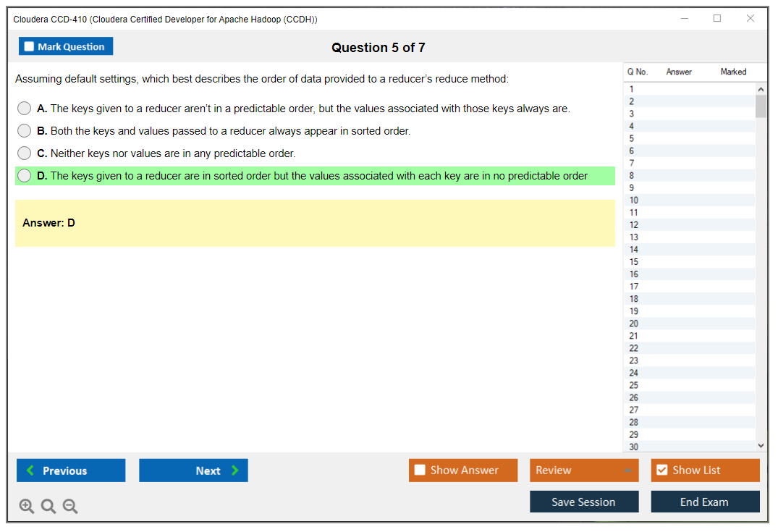Screen dimensions: 778x532
Task: Tick the Mark Question checkbox
Action: click(x=30, y=47)
